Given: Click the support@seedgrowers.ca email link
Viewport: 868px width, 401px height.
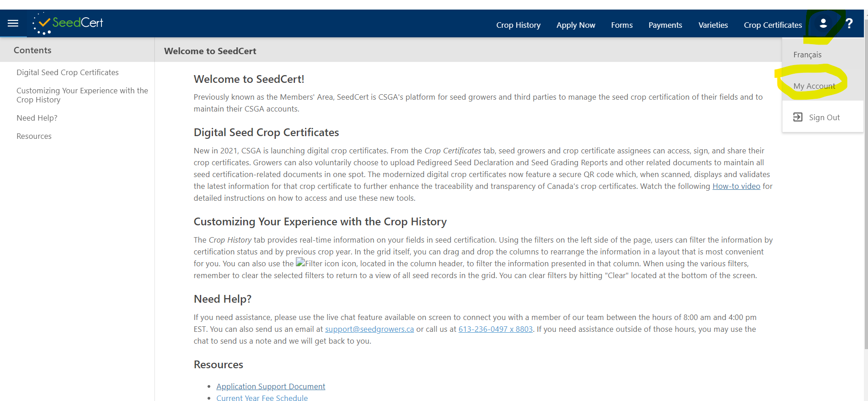Looking at the screenshot, I should 369,329.
